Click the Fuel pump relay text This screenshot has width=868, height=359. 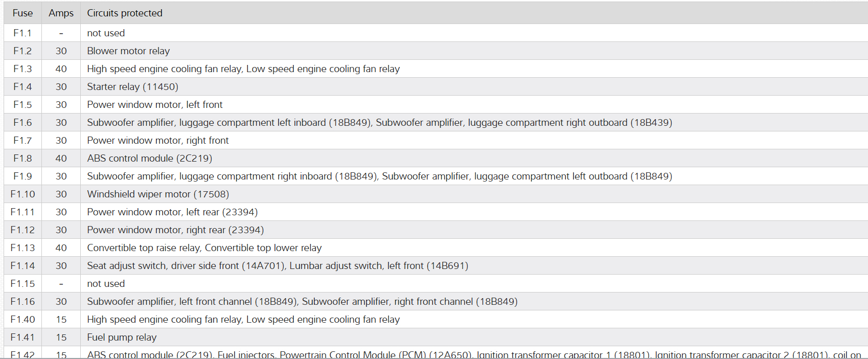click(x=122, y=338)
